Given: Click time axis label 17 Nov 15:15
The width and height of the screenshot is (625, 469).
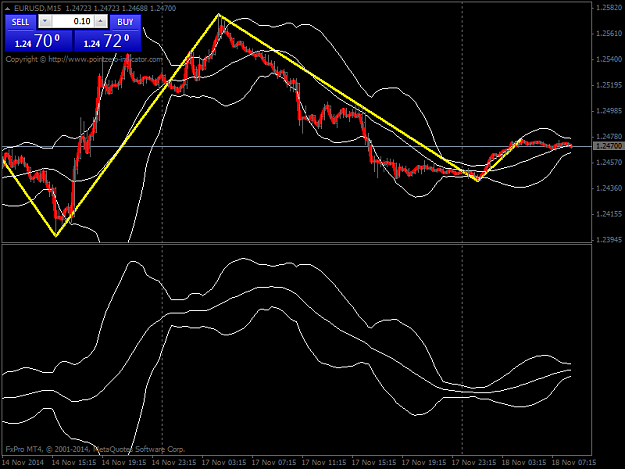Looking at the screenshot, I should 374,463.
